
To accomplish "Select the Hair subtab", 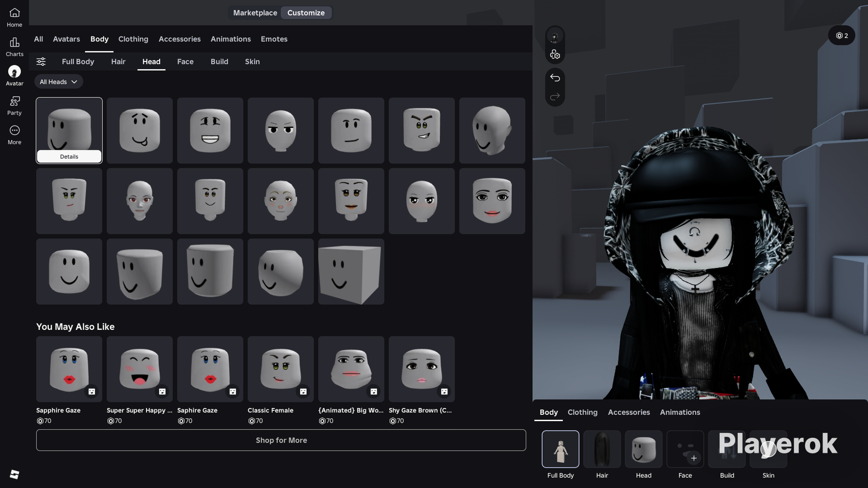I will (118, 61).
